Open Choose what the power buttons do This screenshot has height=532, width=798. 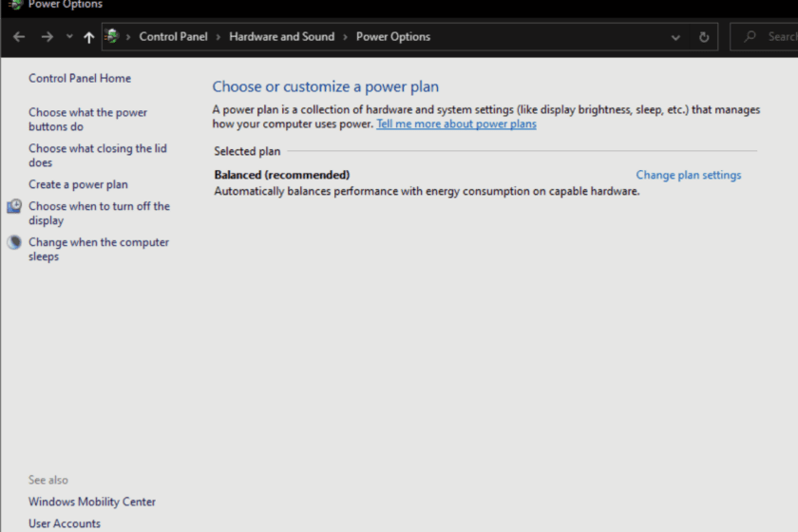coord(87,119)
